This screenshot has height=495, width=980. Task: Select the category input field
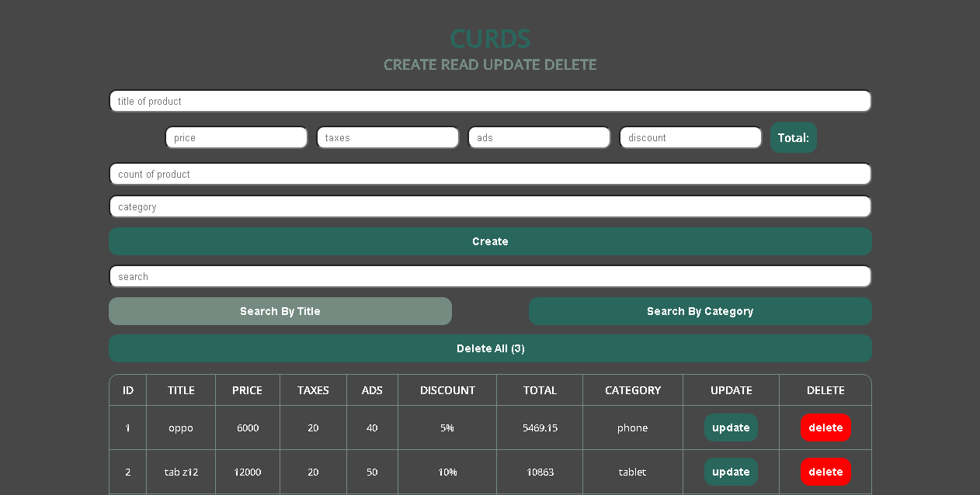[x=490, y=206]
